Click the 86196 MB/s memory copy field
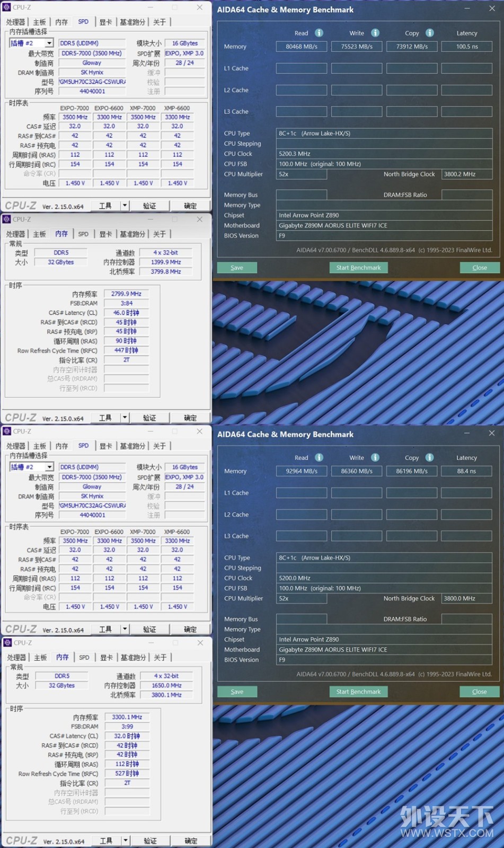504x848 pixels. coord(412,471)
